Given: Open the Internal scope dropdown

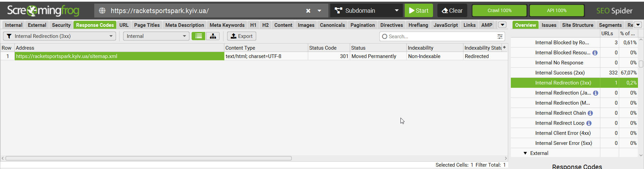Looking at the screenshot, I should (156, 36).
